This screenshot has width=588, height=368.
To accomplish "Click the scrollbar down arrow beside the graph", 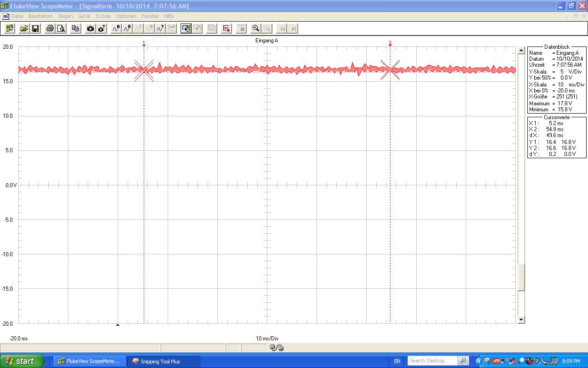I will point(521,320).
